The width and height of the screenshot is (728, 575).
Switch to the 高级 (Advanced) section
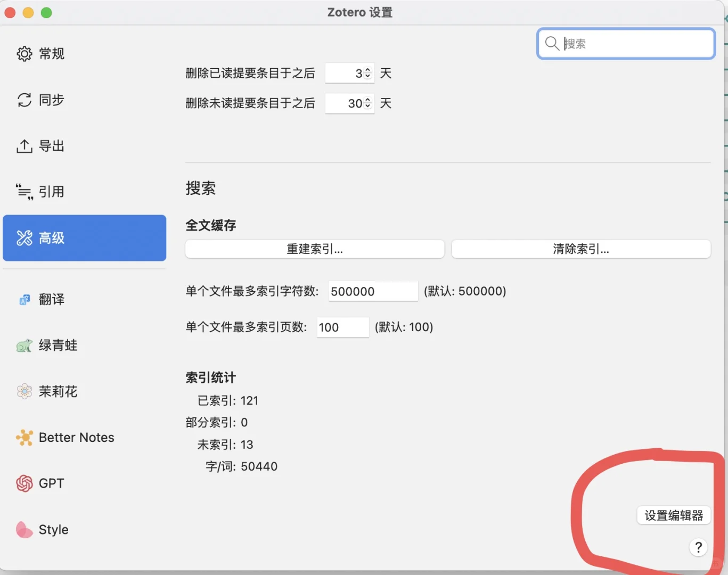point(64,238)
